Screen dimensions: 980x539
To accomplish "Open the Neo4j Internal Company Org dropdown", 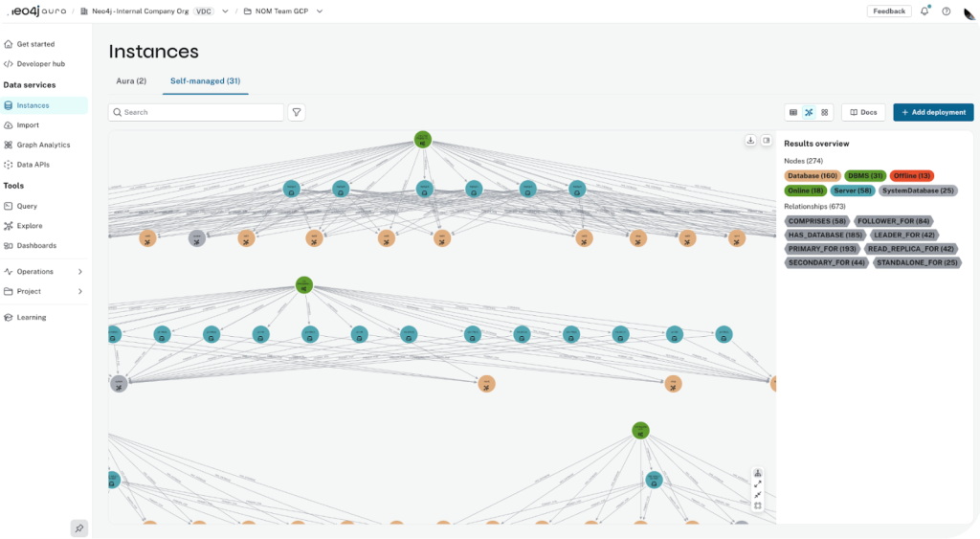I will (x=225, y=11).
